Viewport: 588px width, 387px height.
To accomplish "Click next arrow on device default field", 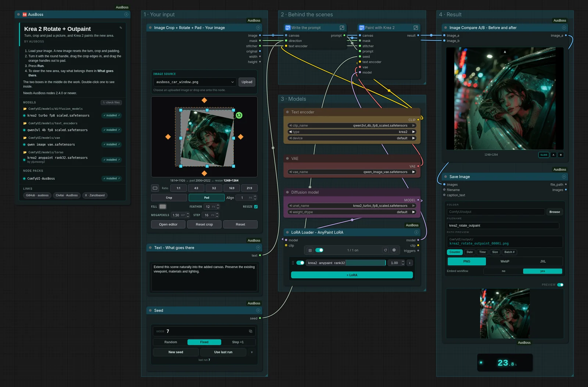I will point(413,138).
